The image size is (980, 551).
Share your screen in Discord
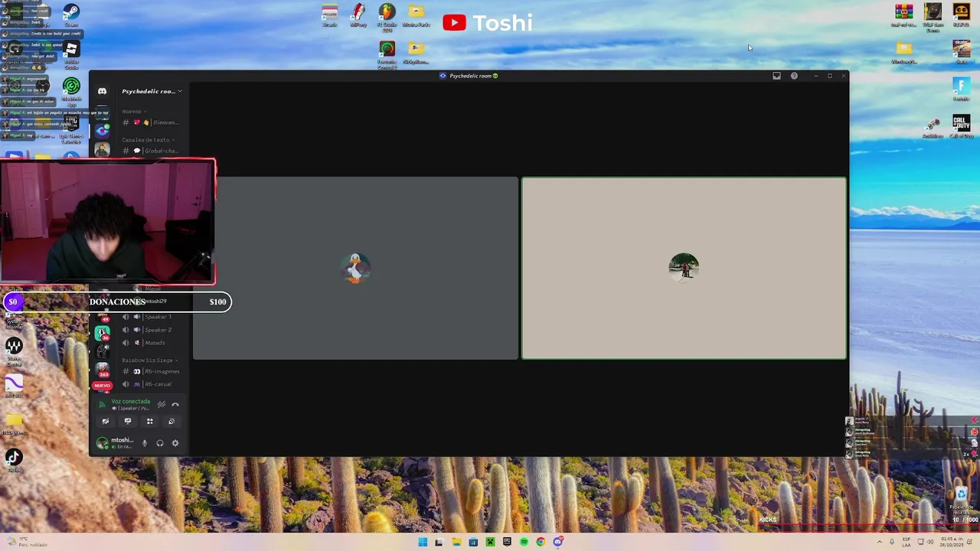128,421
